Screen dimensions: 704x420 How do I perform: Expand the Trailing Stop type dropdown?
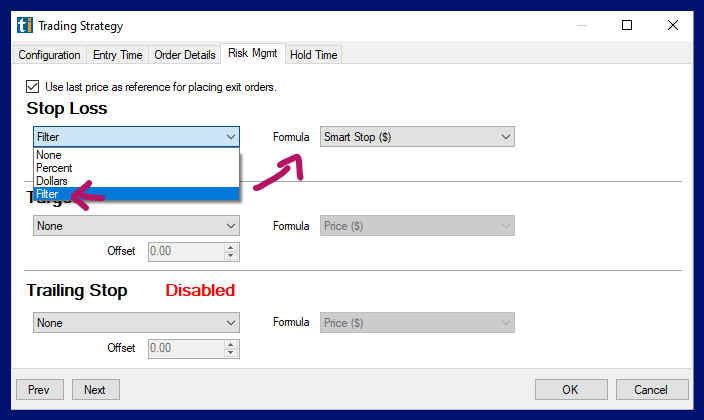tap(136, 323)
